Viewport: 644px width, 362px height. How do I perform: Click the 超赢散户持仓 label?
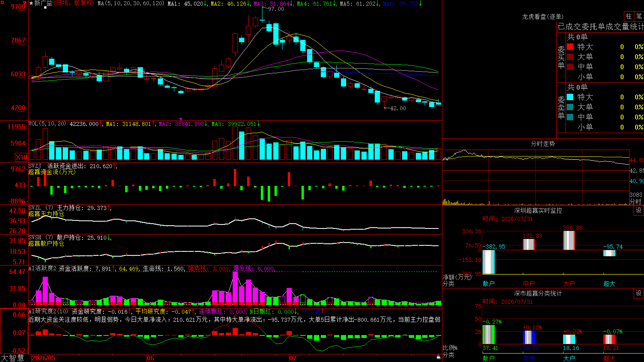(x=46, y=243)
